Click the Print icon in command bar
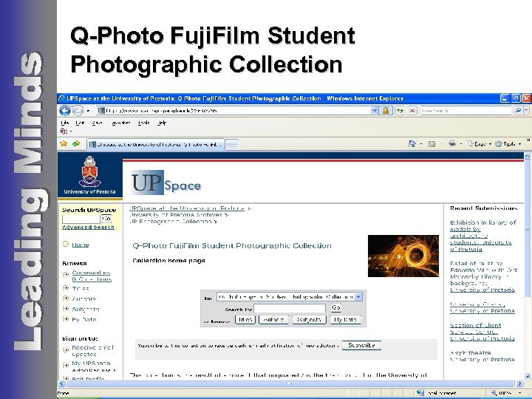The width and height of the screenshot is (532, 399). (452, 144)
